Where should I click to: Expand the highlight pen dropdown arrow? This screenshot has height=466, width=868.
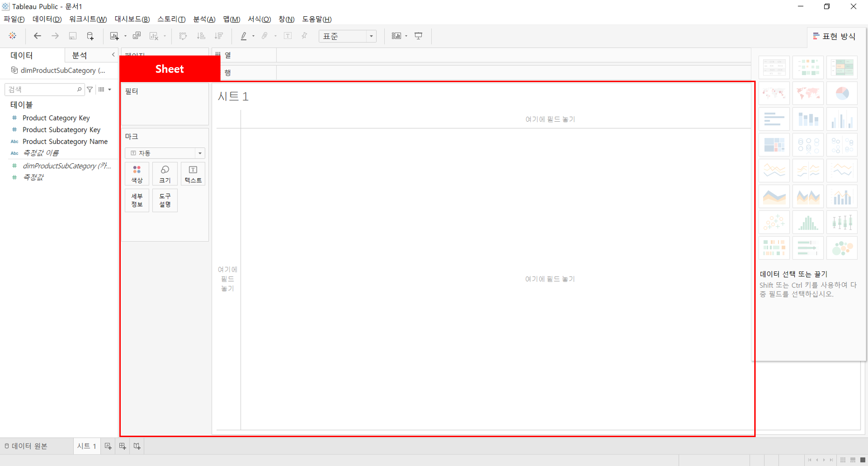tap(254, 36)
